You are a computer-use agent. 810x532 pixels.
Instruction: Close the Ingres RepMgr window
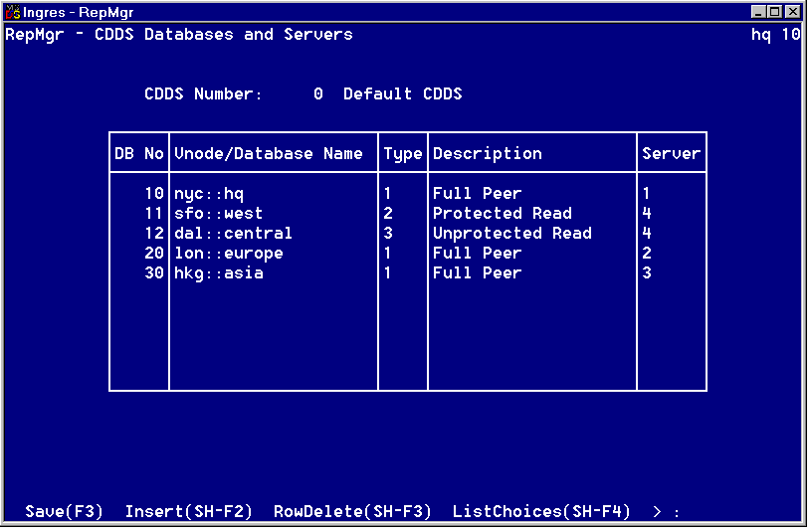[792, 12]
